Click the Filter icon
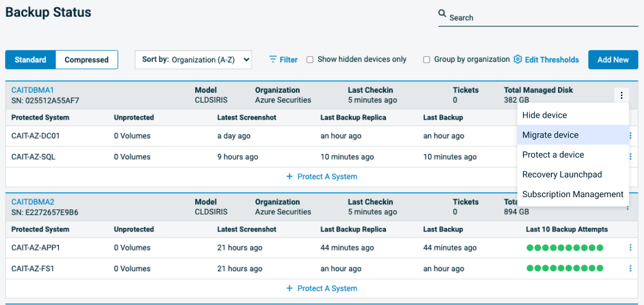The width and height of the screenshot is (644, 305). [x=273, y=60]
